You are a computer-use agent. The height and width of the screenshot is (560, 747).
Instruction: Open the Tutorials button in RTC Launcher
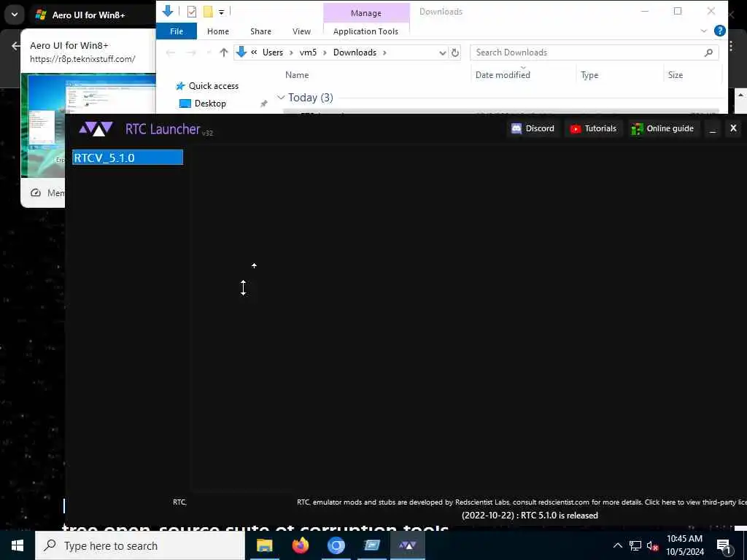[593, 128]
